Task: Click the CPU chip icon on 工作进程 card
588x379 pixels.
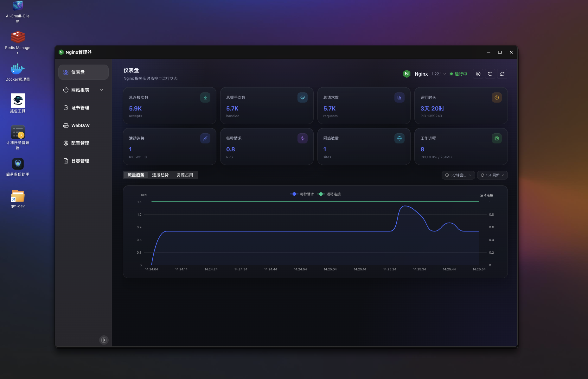Action: 497,138
